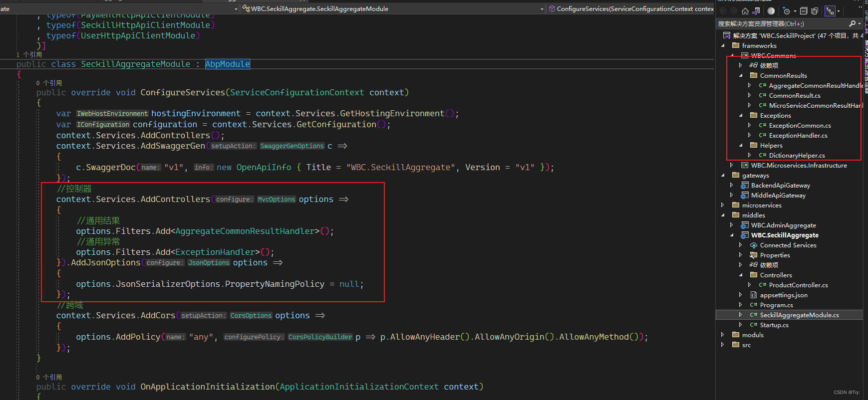Open ProductController.cs in Solution Explorer

tap(798, 285)
